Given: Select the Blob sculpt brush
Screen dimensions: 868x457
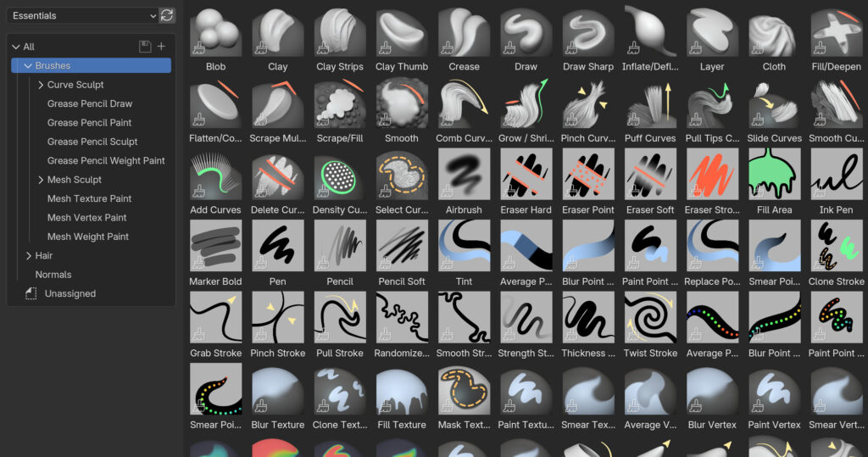Looking at the screenshot, I should coord(215,31).
